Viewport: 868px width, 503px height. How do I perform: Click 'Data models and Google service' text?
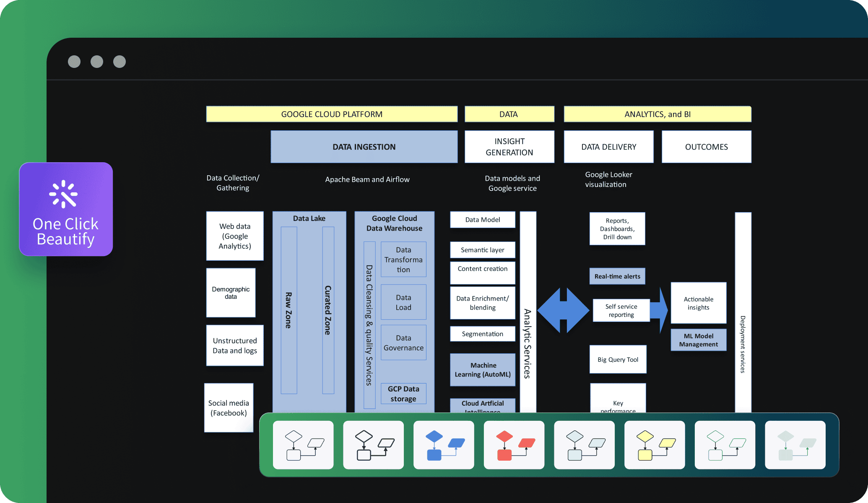point(512,183)
